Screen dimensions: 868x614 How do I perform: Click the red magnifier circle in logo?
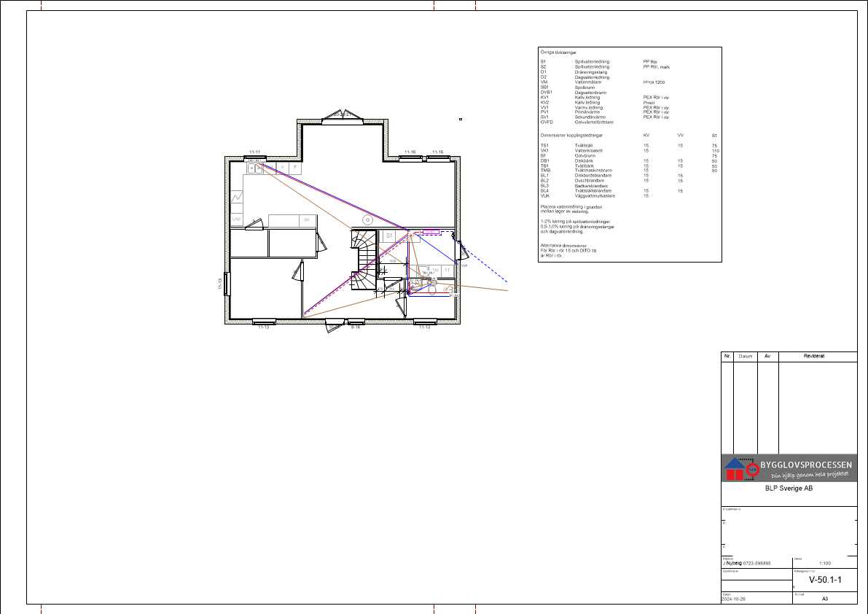(x=752, y=470)
